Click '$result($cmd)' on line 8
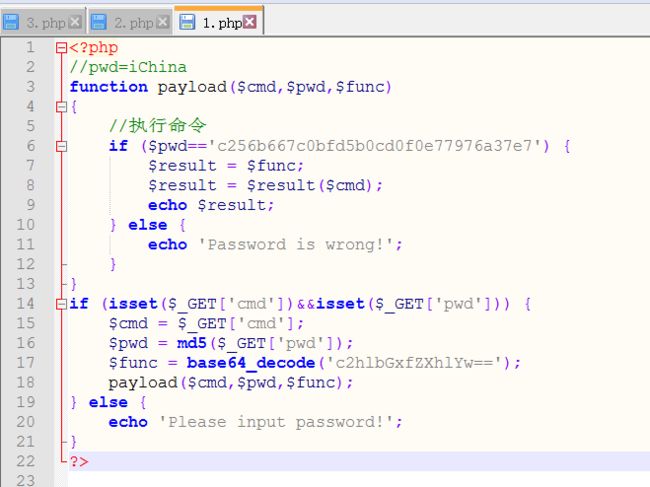Image resolution: width=650 pixels, height=487 pixels. point(309,186)
